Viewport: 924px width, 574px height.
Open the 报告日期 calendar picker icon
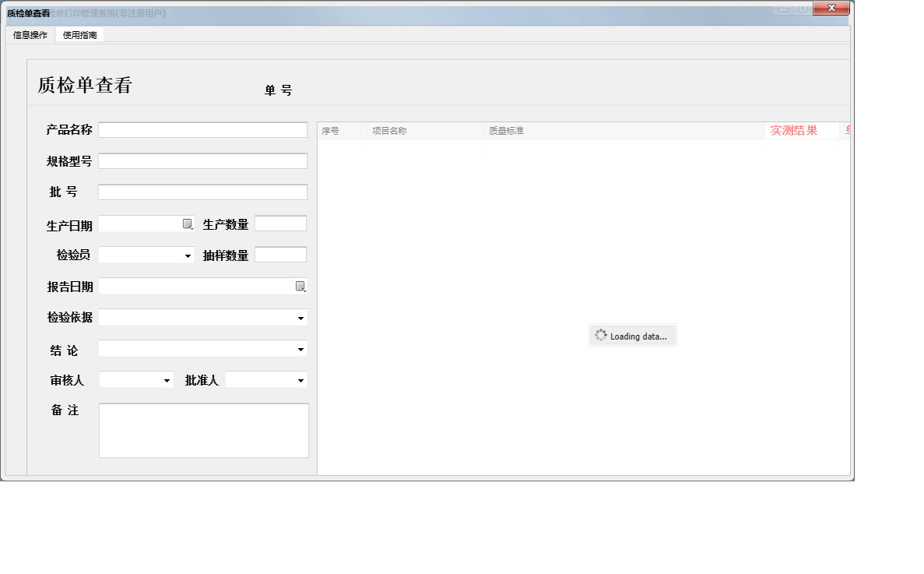300,287
